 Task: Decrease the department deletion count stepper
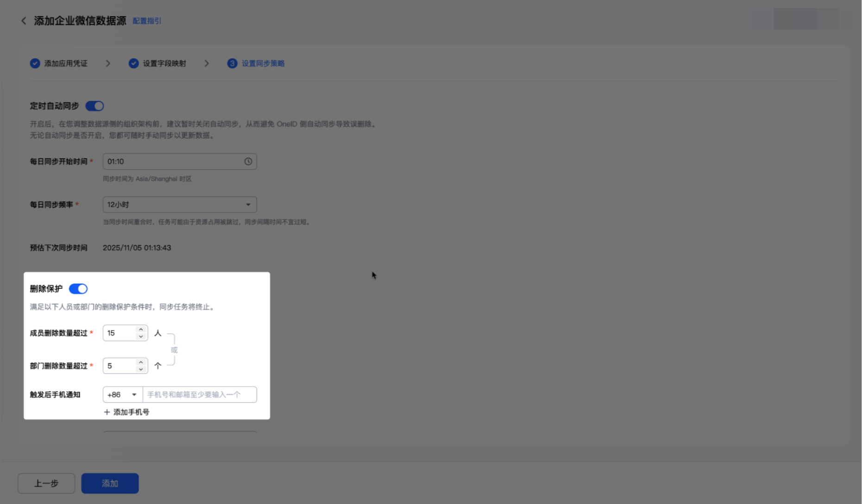pyautogui.click(x=141, y=369)
